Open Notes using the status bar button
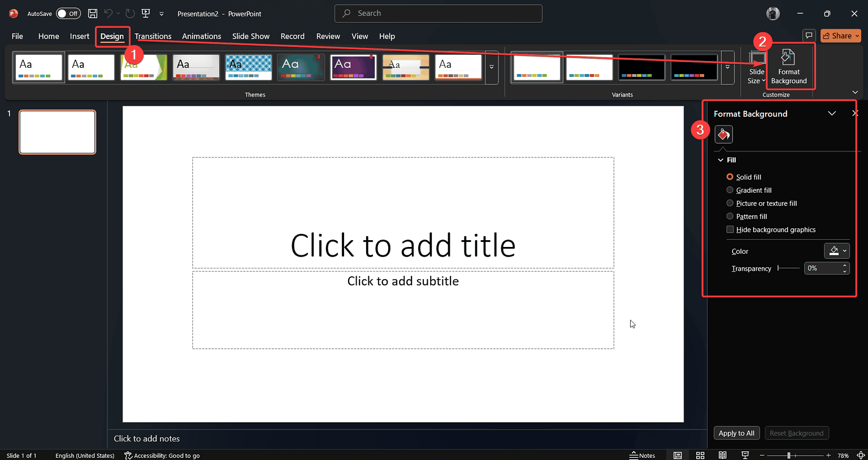 643,455
